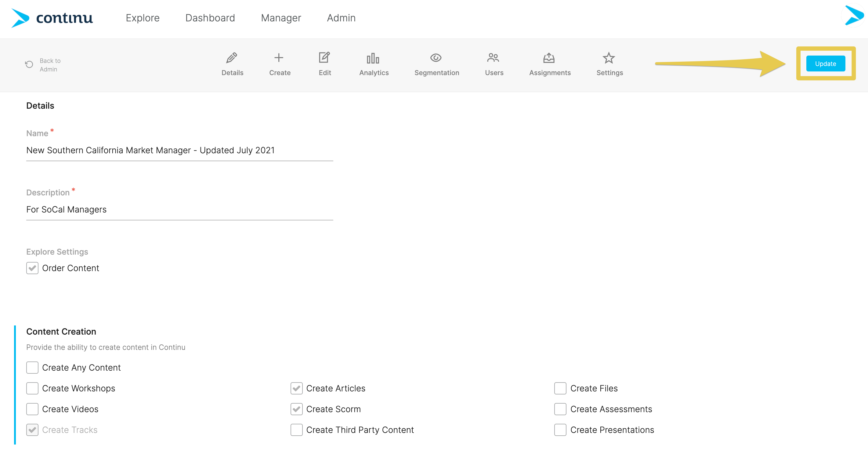868x461 pixels.
Task: Open the Analytics bar chart icon
Action: [373, 58]
